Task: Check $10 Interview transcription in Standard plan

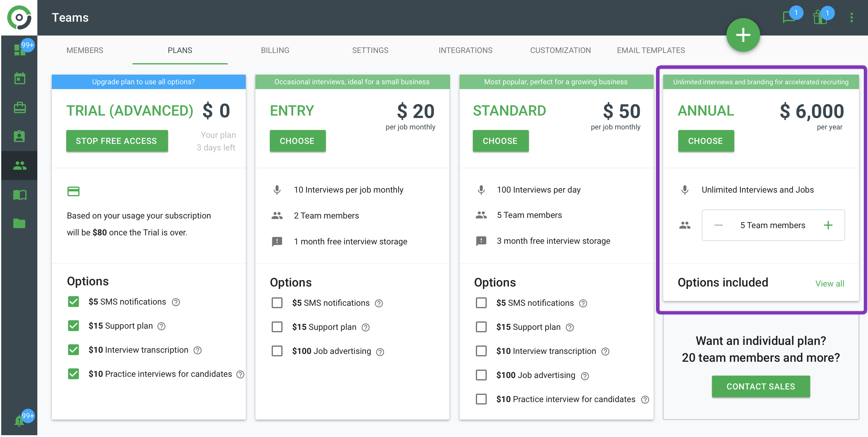Action: (481, 352)
